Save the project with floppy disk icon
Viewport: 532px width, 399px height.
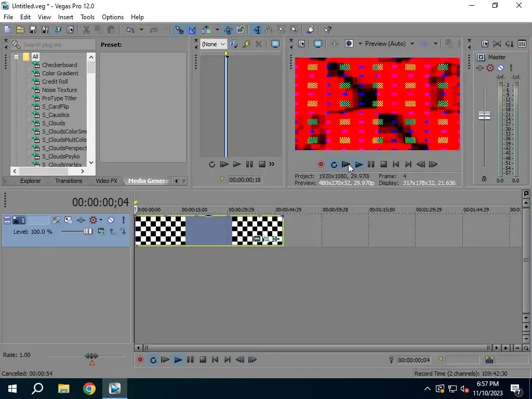point(33,30)
